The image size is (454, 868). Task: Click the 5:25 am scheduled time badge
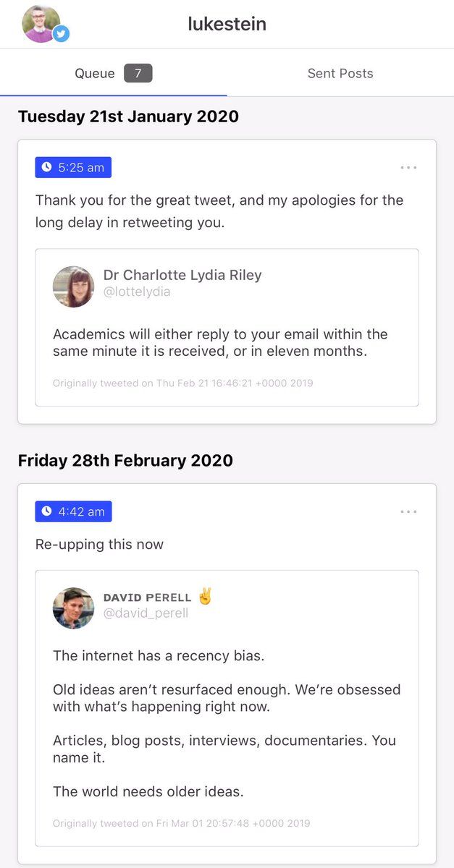point(73,167)
